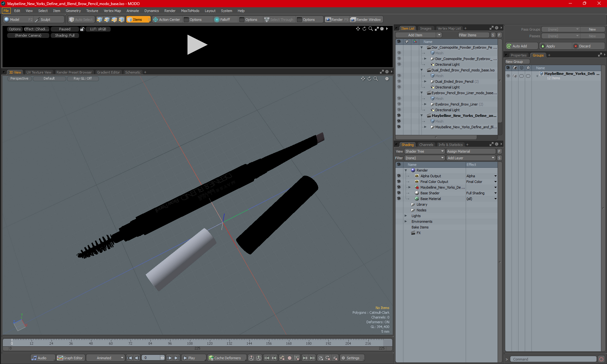This screenshot has height=364, width=607.
Task: Expand Lights in Shader Tree
Action: click(406, 216)
